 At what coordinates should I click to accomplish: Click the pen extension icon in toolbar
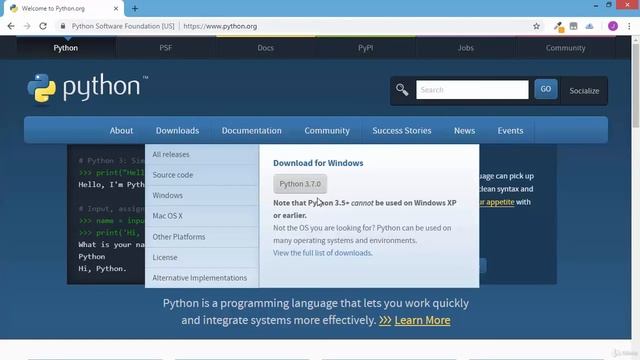pos(558,27)
